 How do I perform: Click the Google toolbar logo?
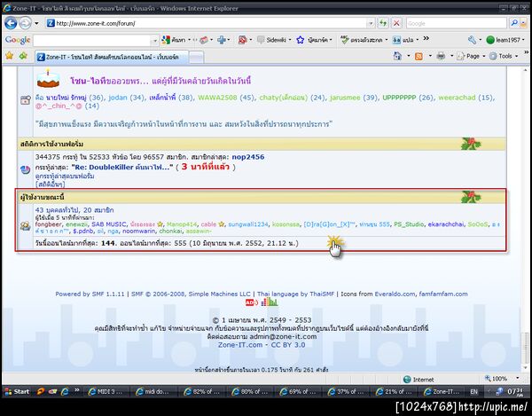click(18, 40)
